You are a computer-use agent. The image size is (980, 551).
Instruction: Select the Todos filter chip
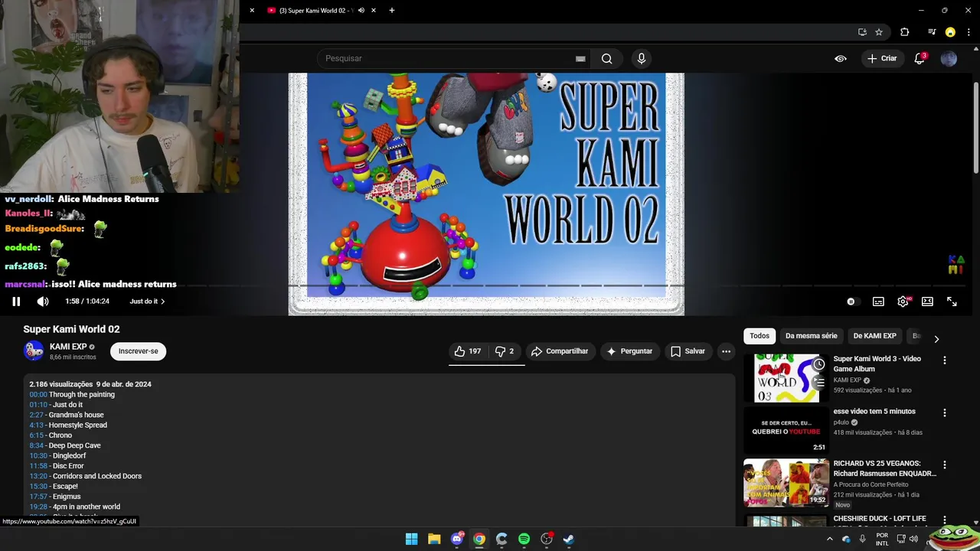click(x=759, y=336)
